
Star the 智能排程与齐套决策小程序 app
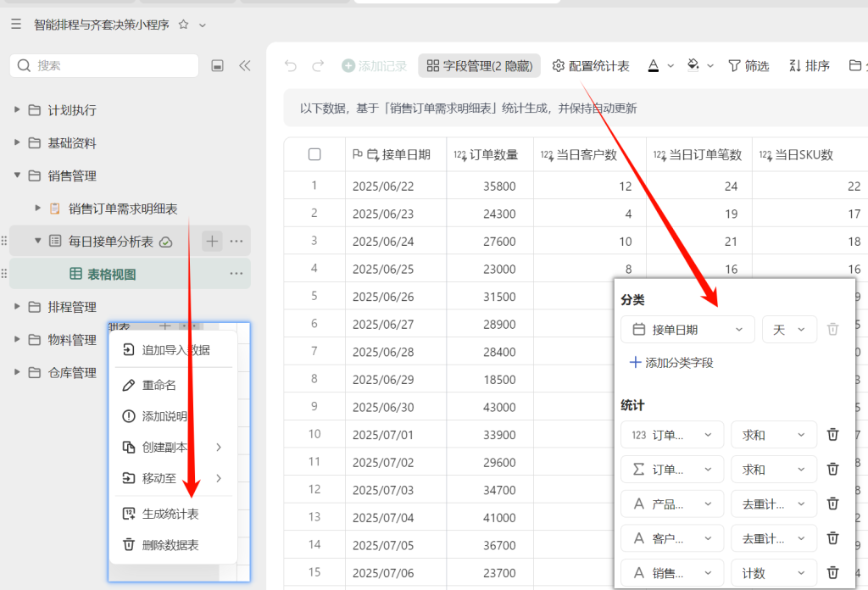tap(184, 25)
